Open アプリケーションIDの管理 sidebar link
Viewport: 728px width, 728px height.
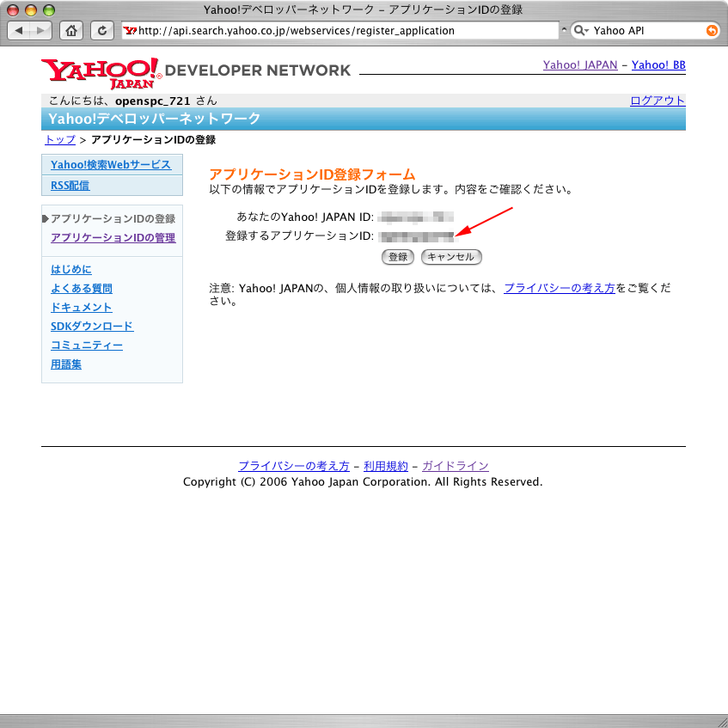(113, 238)
